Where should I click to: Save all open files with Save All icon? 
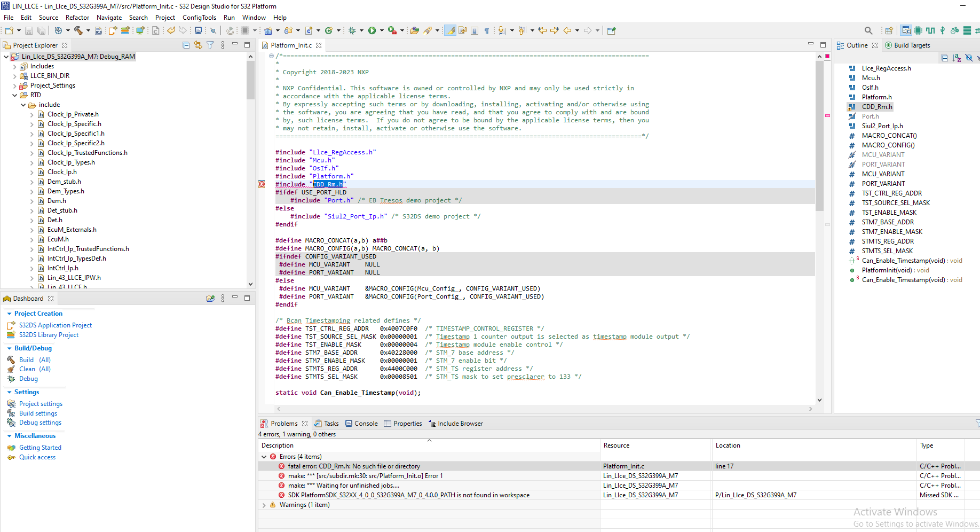(42, 31)
